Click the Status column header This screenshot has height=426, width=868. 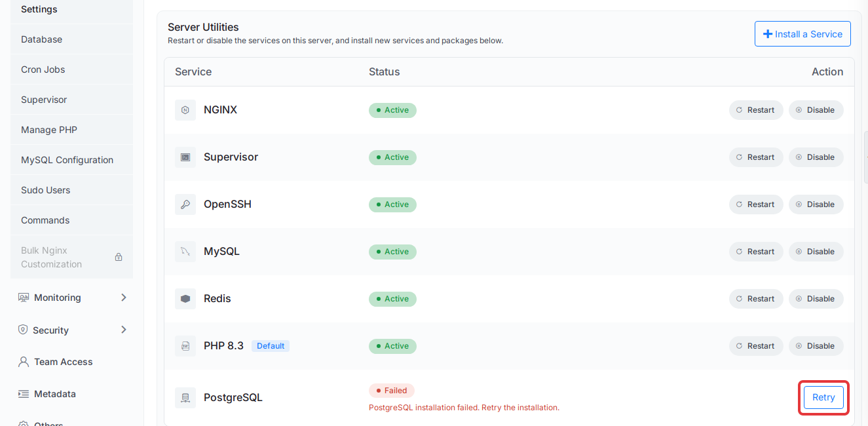(x=384, y=72)
